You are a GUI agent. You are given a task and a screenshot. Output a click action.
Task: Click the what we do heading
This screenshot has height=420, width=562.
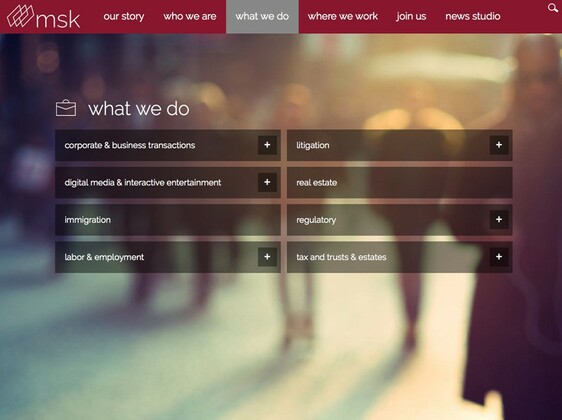tap(139, 109)
